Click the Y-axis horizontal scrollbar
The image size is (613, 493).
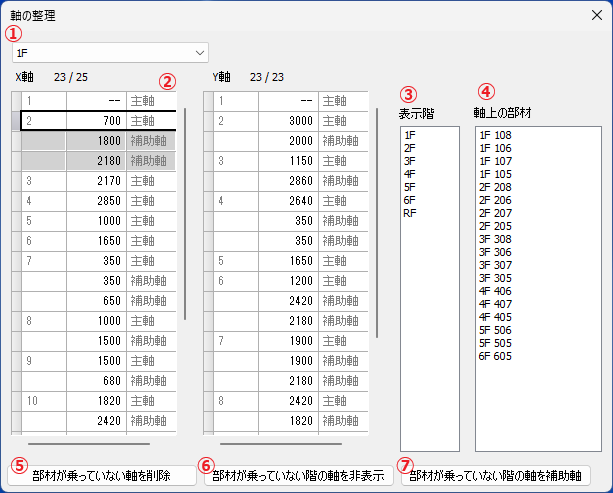(x=281, y=444)
